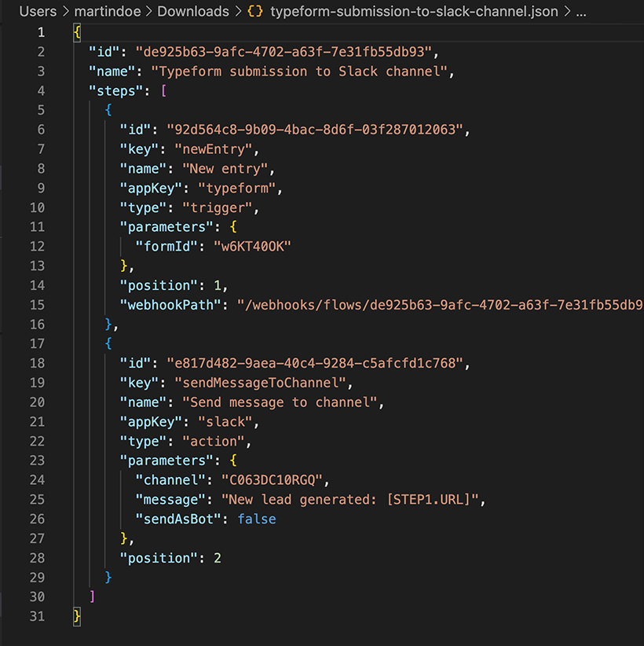
Task: Click the breadcrumb ellipsis at the end
Action: pos(581,13)
